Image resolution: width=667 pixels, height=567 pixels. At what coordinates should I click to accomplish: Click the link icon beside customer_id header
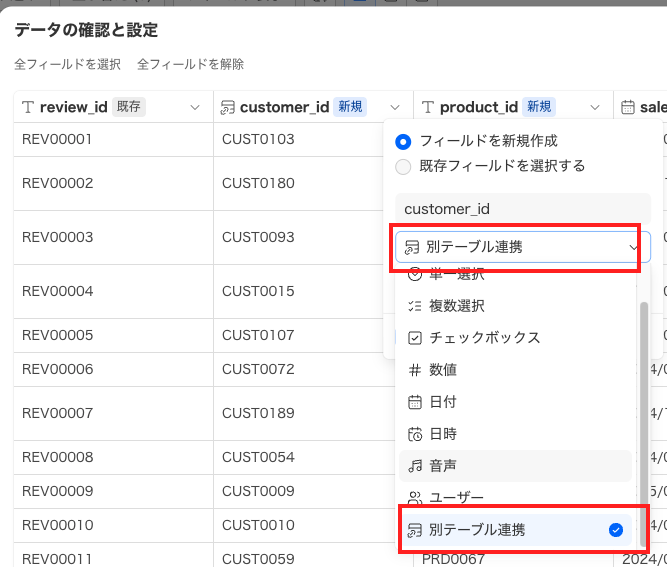click(x=228, y=107)
